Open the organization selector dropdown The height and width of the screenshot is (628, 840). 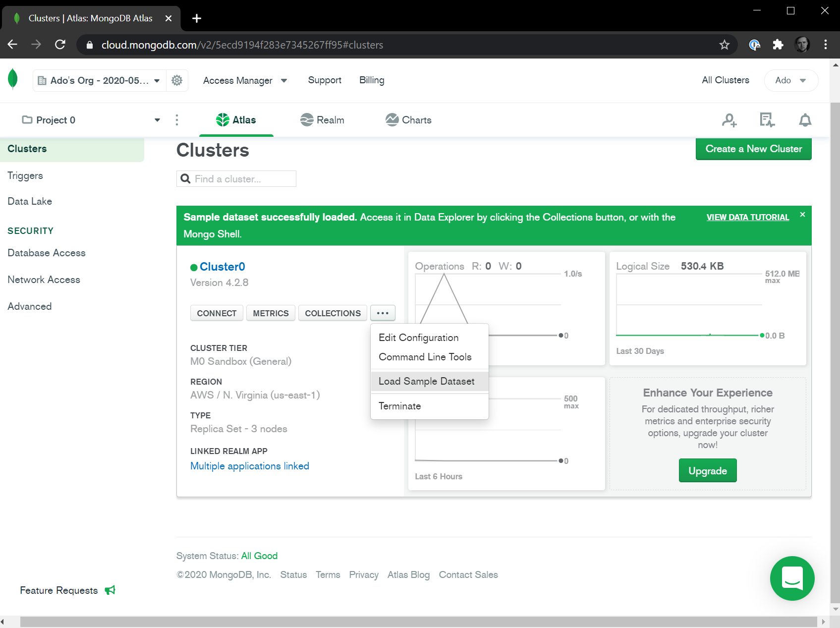99,80
